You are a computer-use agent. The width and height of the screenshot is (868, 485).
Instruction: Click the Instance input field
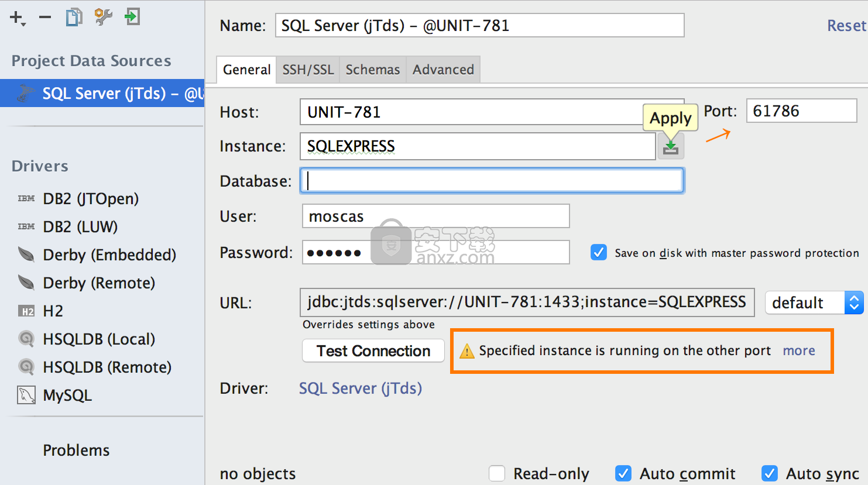tap(478, 146)
